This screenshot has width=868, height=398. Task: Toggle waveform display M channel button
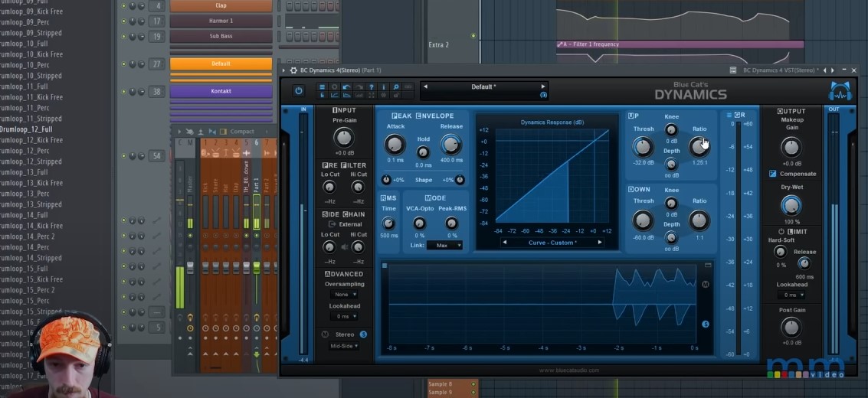[x=706, y=284]
